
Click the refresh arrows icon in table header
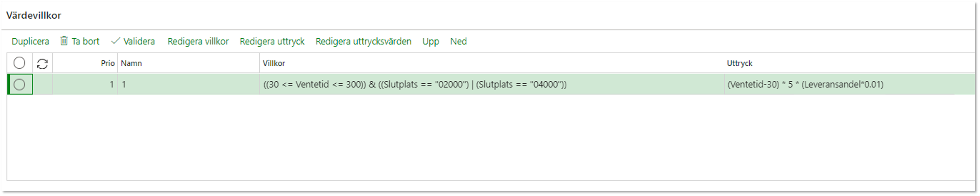point(42,64)
